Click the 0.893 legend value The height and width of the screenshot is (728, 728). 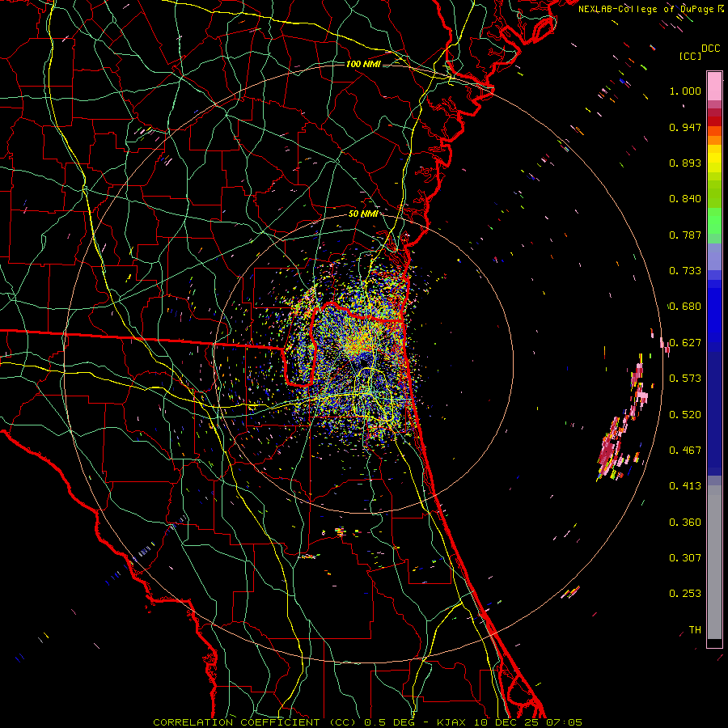pos(685,163)
